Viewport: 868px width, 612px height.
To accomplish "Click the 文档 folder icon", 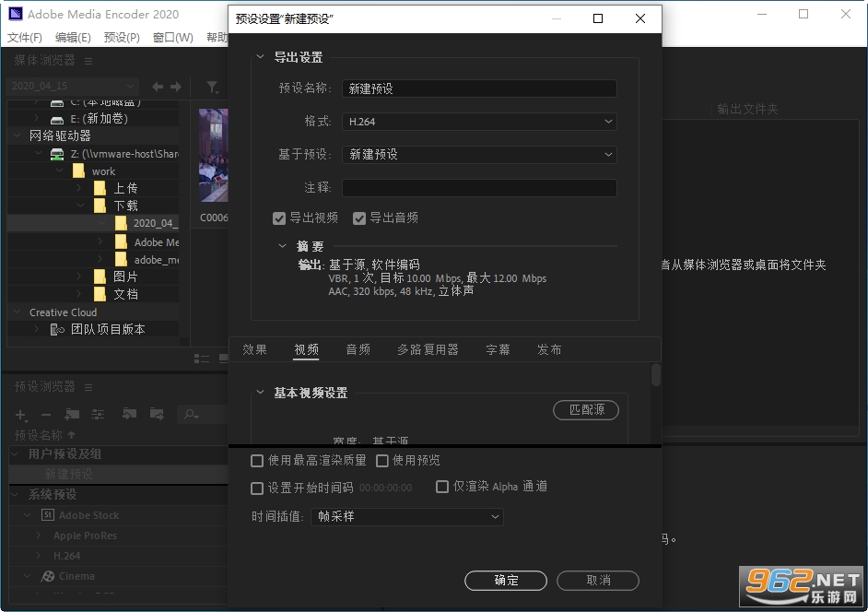I will (100, 294).
